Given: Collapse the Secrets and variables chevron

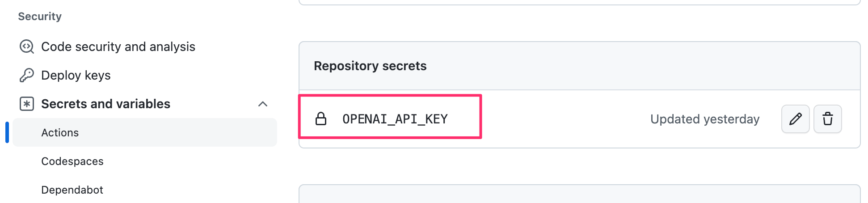Looking at the screenshot, I should pos(263,104).
